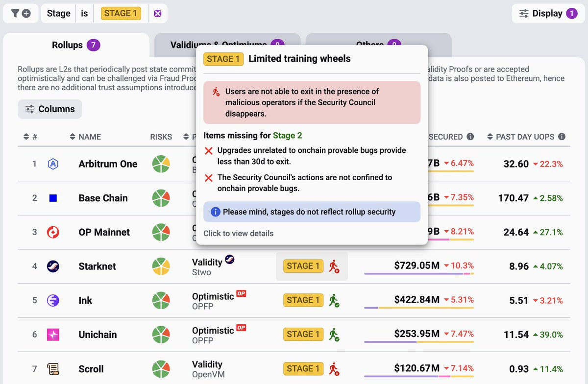
Task: Click the Scroll STAGE 1 badge
Action: [x=303, y=368]
